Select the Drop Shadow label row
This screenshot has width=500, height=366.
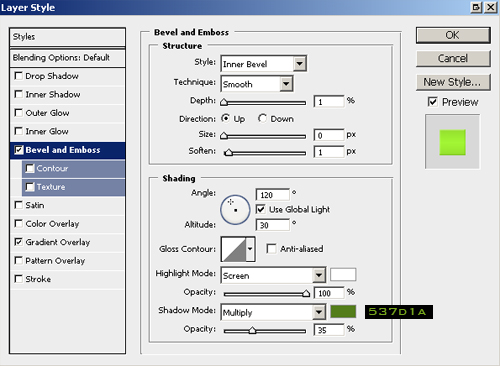(52, 76)
